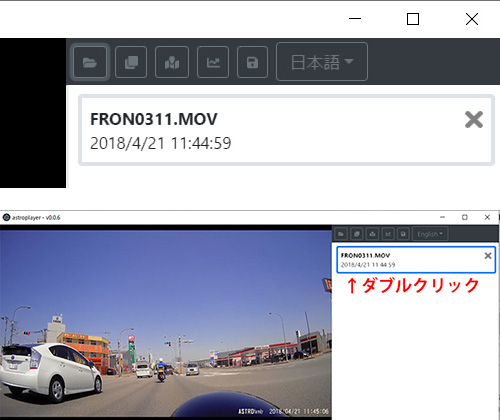Viewport: 500px width, 420px height.
Task: Click the dashcam video preview area
Action: click(x=166, y=323)
